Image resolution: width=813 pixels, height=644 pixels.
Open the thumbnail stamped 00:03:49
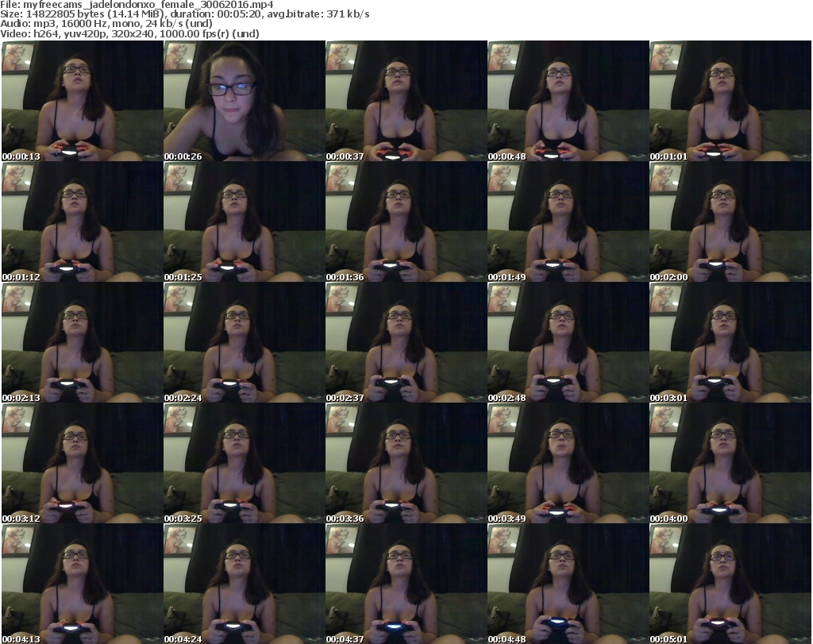click(x=568, y=464)
